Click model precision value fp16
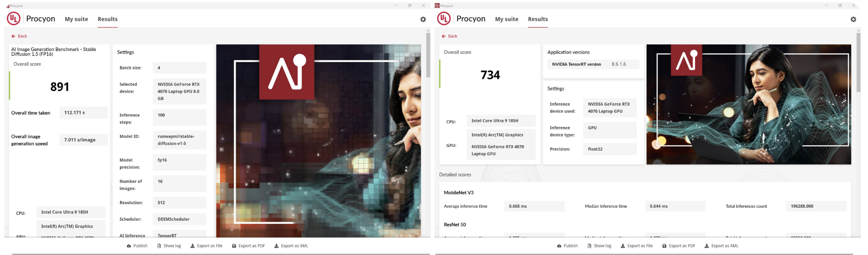 (x=179, y=162)
